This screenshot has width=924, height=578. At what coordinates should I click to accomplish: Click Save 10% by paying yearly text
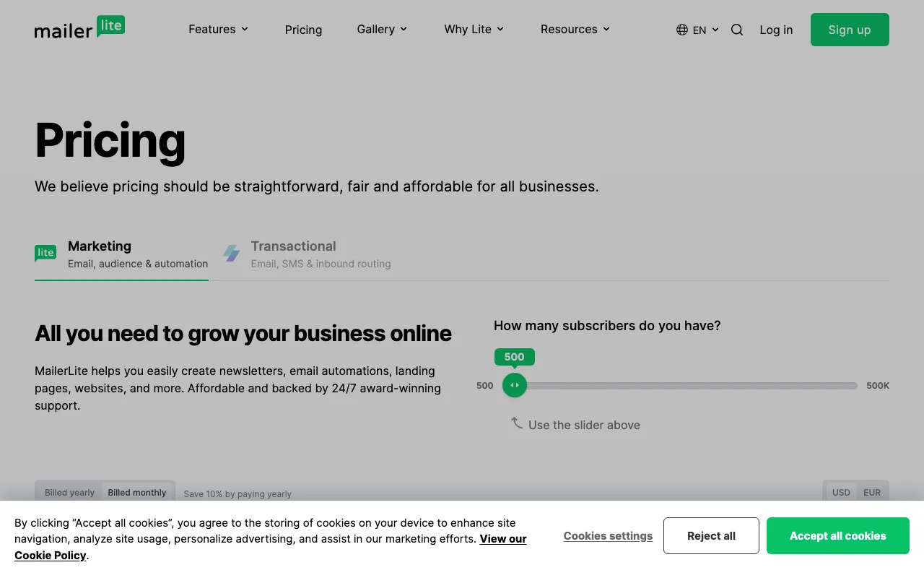(x=237, y=494)
